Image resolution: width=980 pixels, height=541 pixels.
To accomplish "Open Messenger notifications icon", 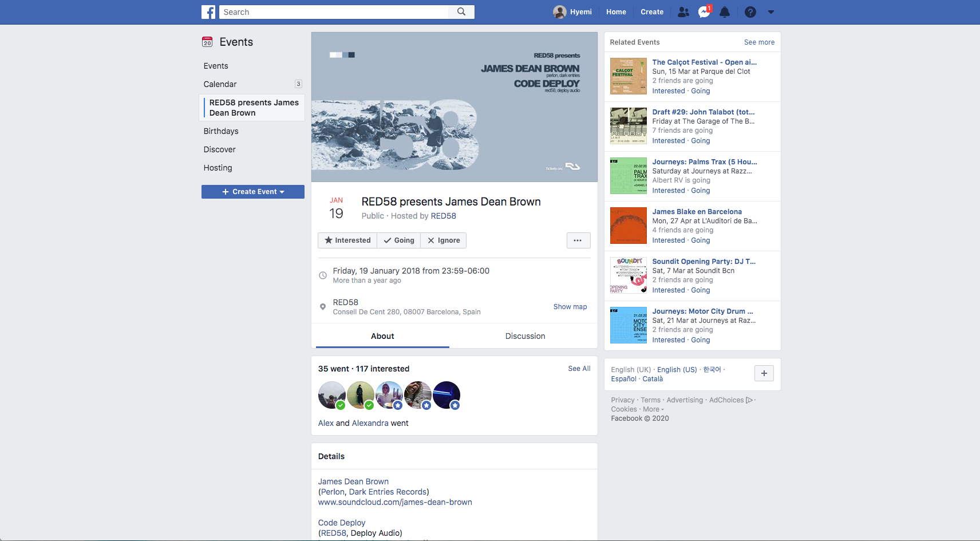I will click(704, 12).
